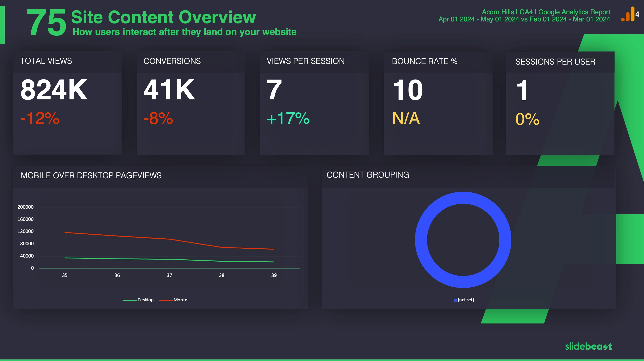Click the VIEWS PER SESSION label

305,61
